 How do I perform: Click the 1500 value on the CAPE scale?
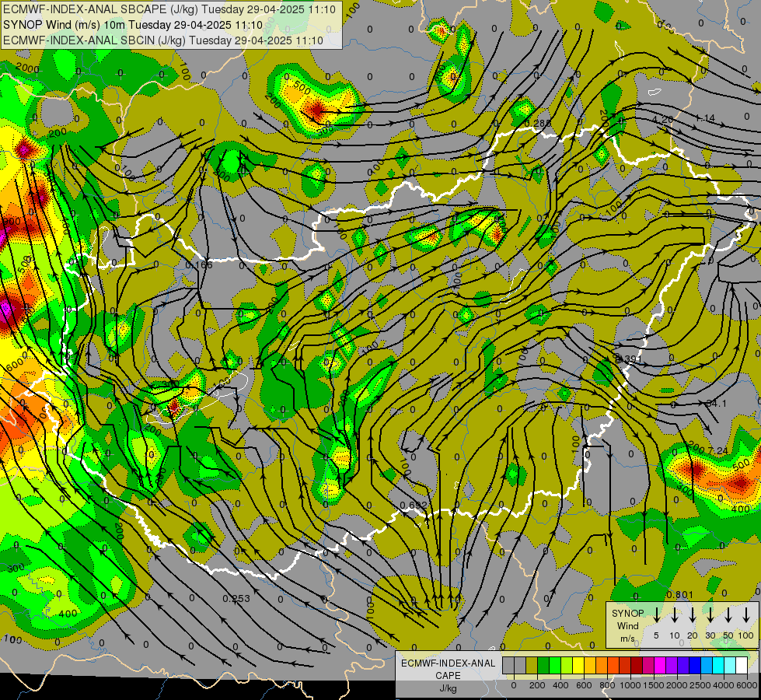point(654,685)
